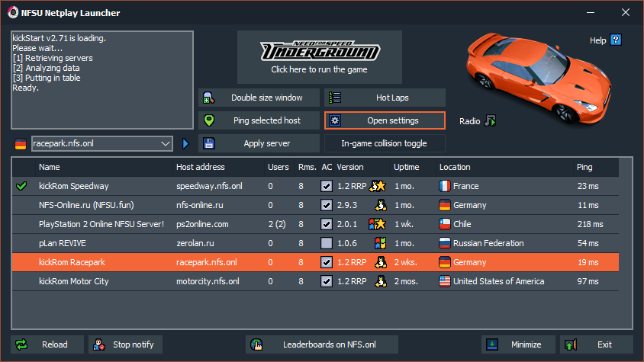This screenshot has width=644, height=362.
Task: Toggle AC checkbox for kickRom Speedway
Action: [327, 186]
